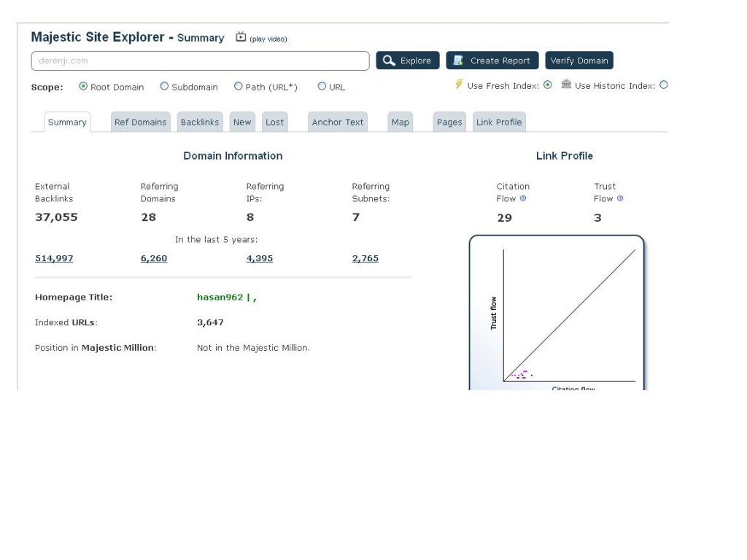This screenshot has height=560, width=747.
Task: Click the Trust flow vs Citation flow chart
Action: (x=557, y=313)
